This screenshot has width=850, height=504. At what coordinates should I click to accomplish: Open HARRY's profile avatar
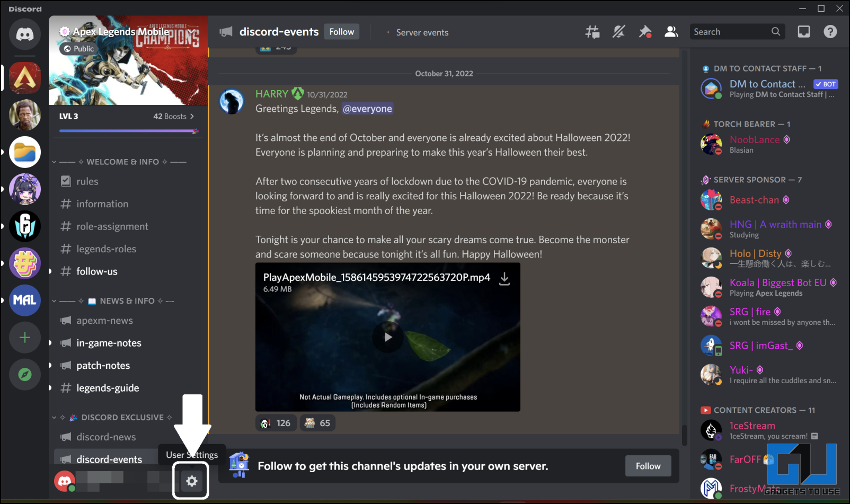tap(232, 101)
